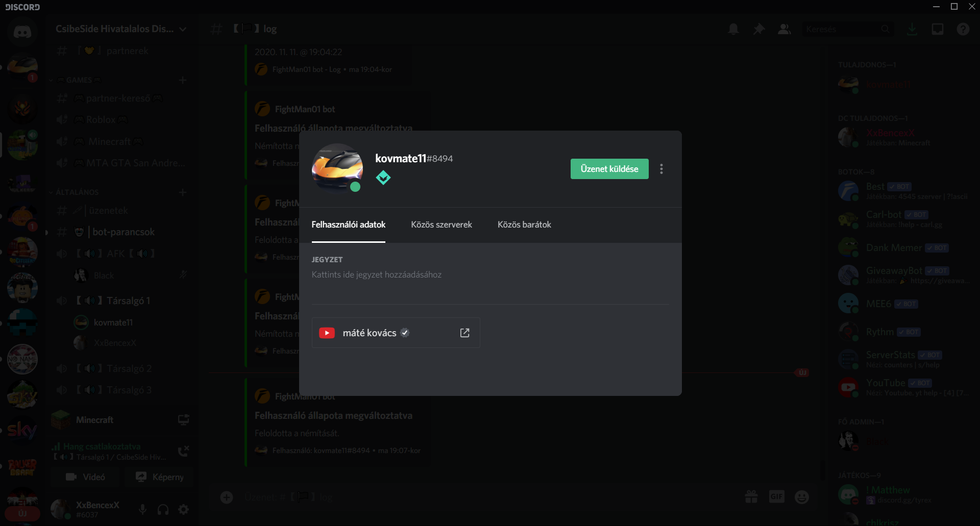Switch to Közös barátok tab
The height and width of the screenshot is (526, 980).
pyautogui.click(x=524, y=224)
